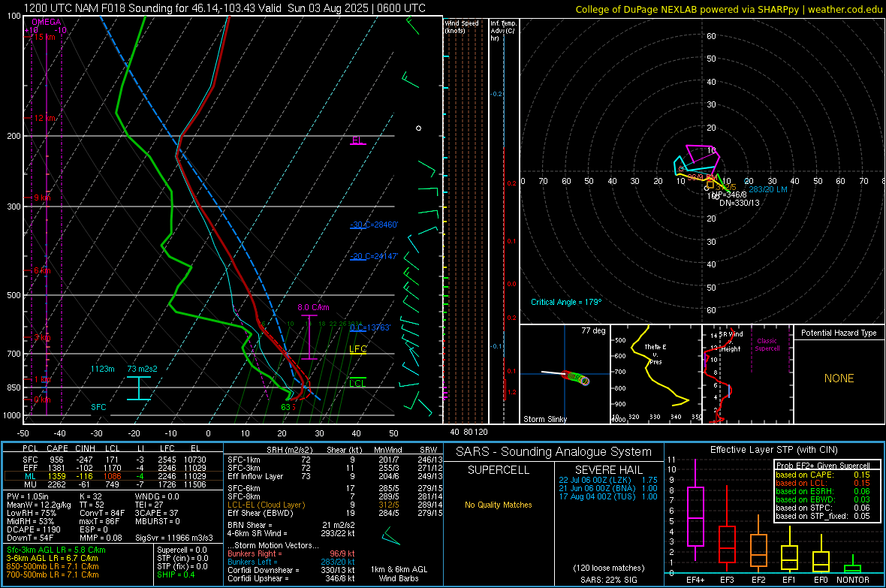
Task: Open the 22 Jul 06 00Z (LZK) hail analogue
Action: point(608,479)
